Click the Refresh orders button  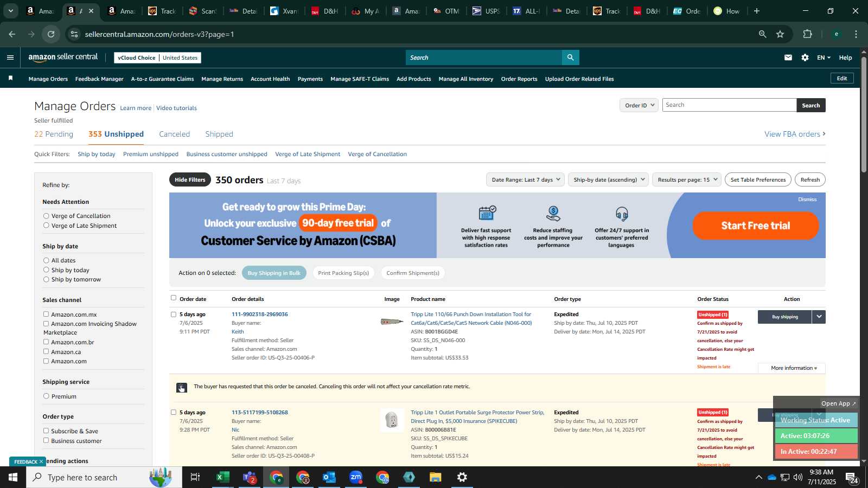click(810, 179)
